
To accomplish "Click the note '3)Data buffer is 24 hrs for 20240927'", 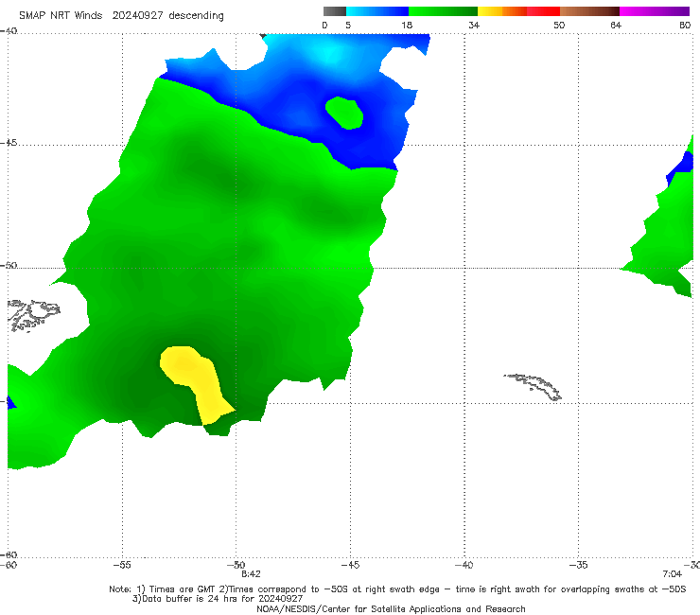I will 218,599.
